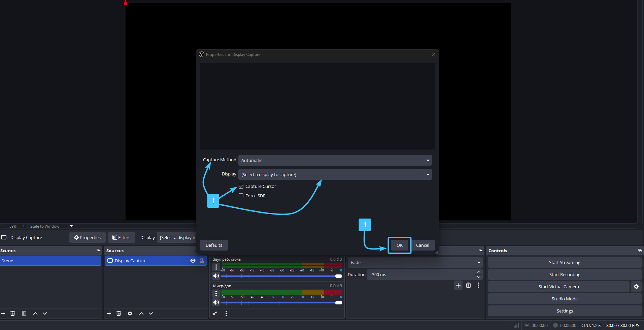Remove the selected scene with trash icon
644x330 pixels.
(x=13, y=313)
